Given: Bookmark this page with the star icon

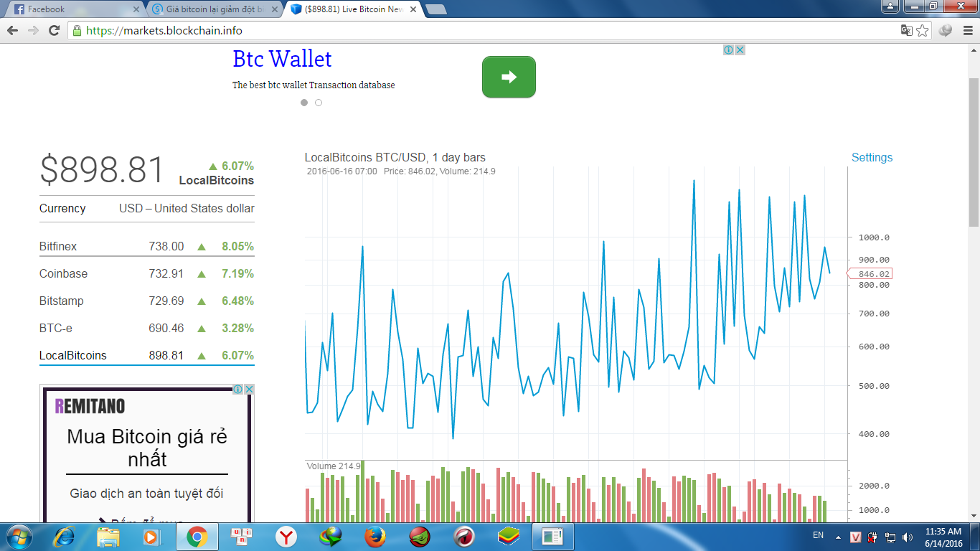Looking at the screenshot, I should (923, 31).
